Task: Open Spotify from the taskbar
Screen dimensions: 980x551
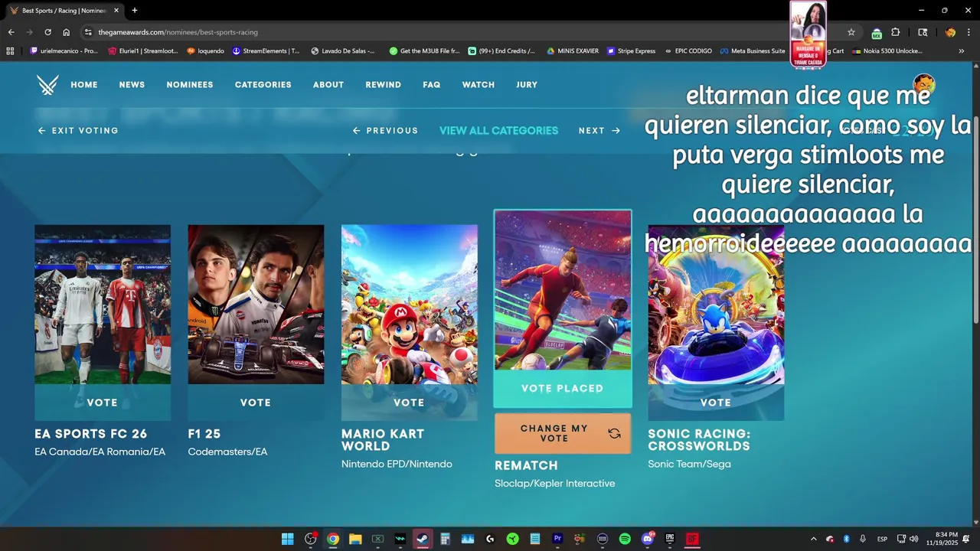Action: tap(625, 539)
